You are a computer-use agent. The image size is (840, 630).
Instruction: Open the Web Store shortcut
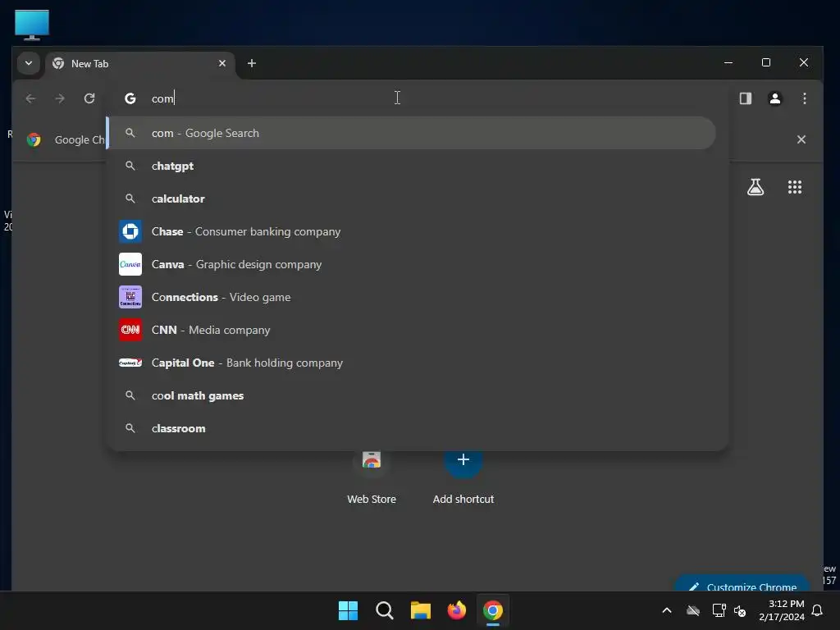coord(372,477)
